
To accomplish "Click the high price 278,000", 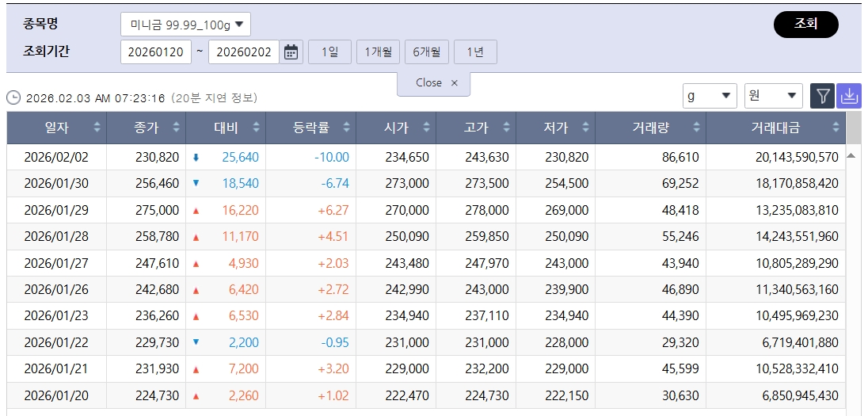I will 486,210.
